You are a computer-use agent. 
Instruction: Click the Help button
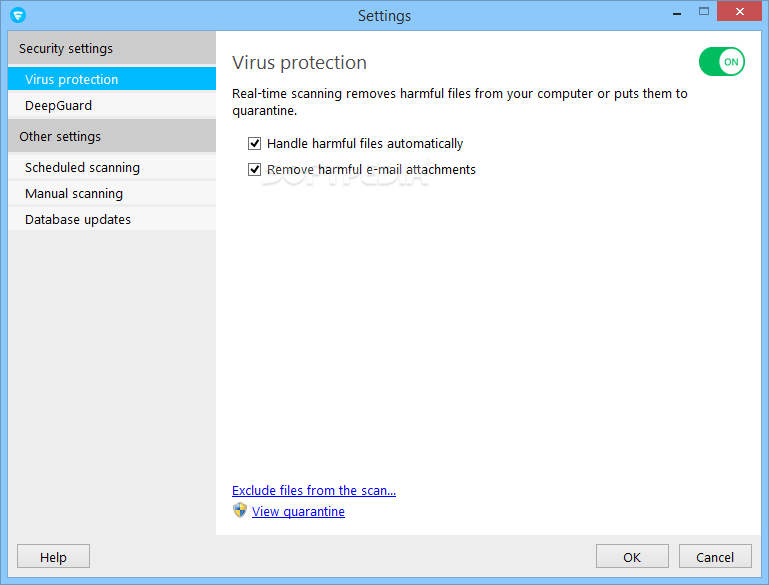(x=53, y=557)
